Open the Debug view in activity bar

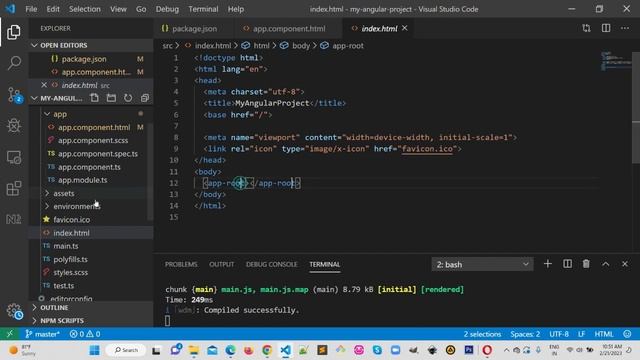[14, 126]
